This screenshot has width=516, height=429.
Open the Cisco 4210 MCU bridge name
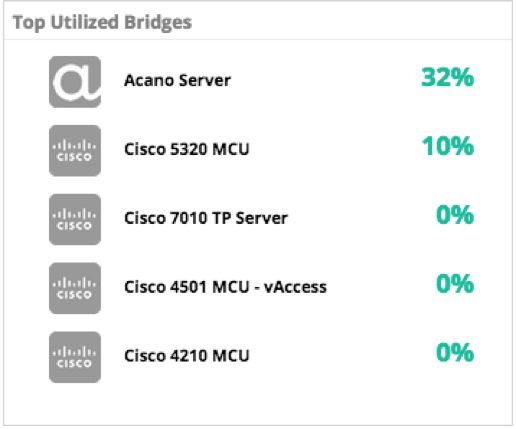(187, 356)
